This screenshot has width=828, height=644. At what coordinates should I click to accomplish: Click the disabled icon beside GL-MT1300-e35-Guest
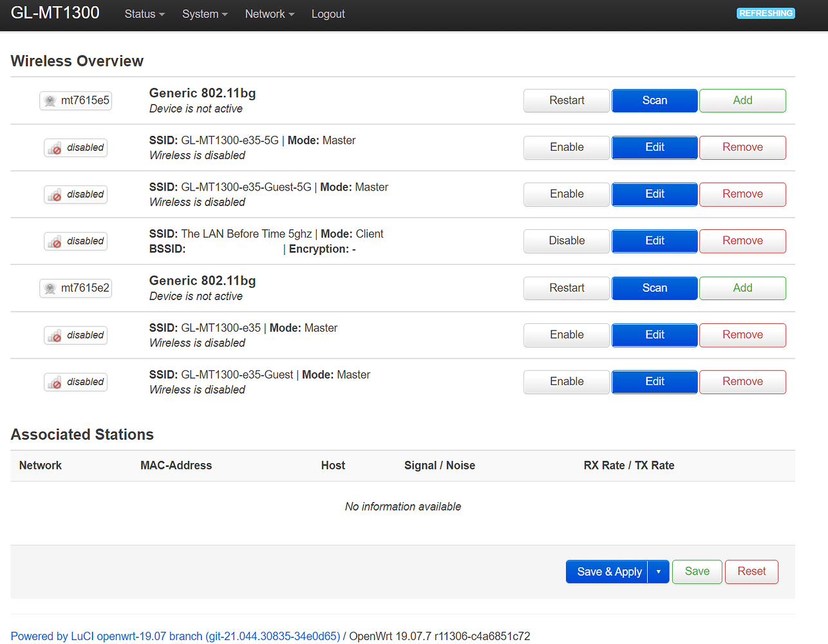75,381
